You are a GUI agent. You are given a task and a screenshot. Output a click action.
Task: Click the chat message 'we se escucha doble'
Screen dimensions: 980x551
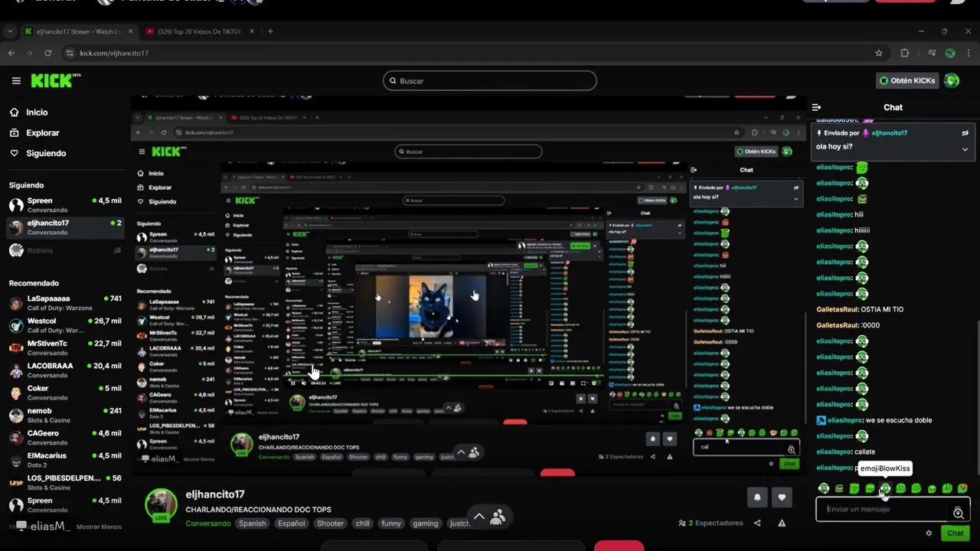899,420
